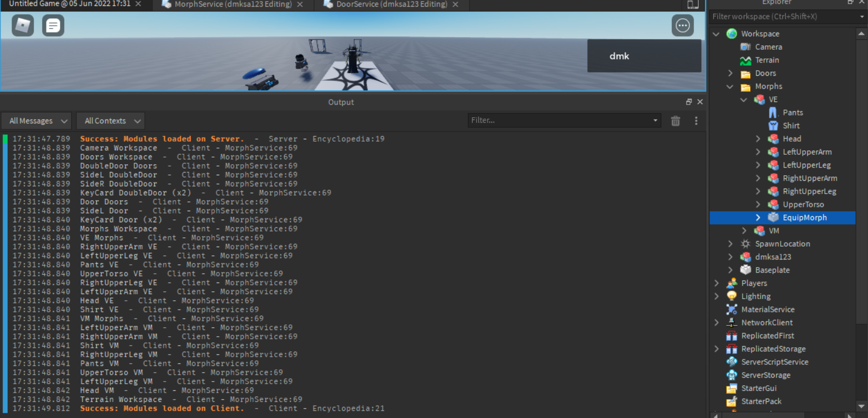This screenshot has height=418, width=868.
Task: Open the Explorer filter dropdown arrow
Action: pos(862,17)
